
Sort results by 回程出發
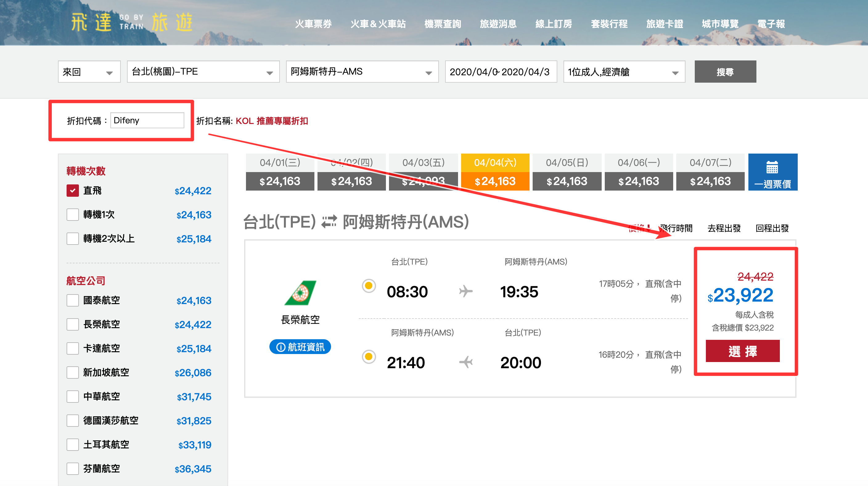click(772, 228)
